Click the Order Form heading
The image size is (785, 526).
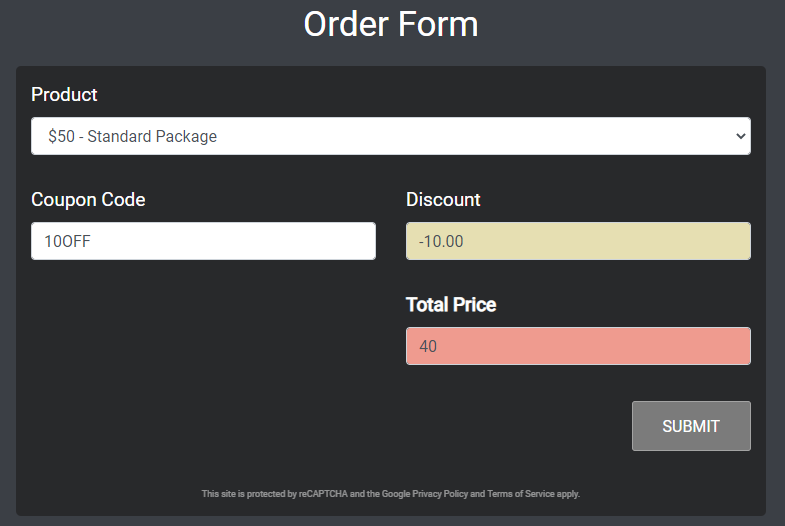pyautogui.click(x=391, y=24)
